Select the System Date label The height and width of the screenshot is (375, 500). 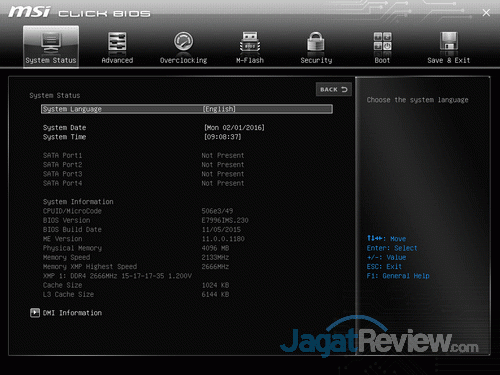point(64,128)
